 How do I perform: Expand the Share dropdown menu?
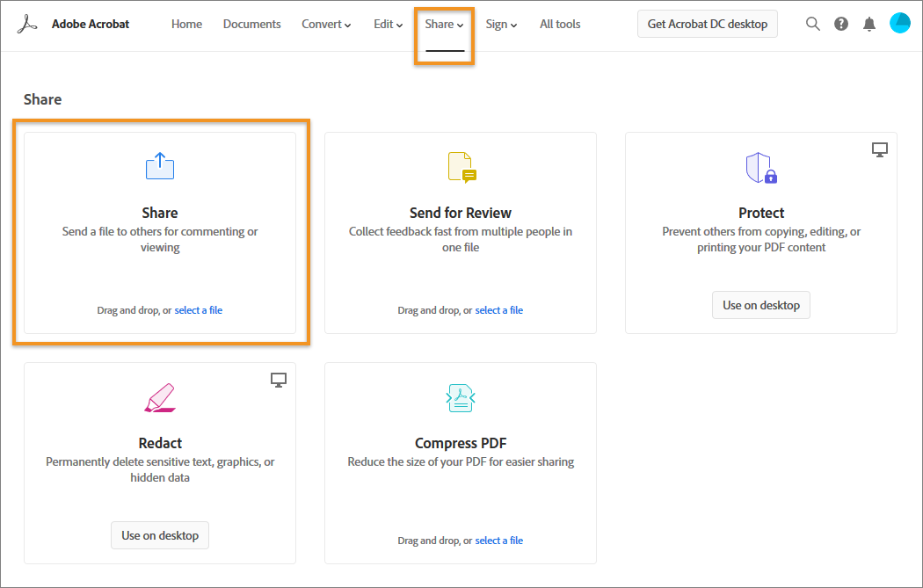443,24
